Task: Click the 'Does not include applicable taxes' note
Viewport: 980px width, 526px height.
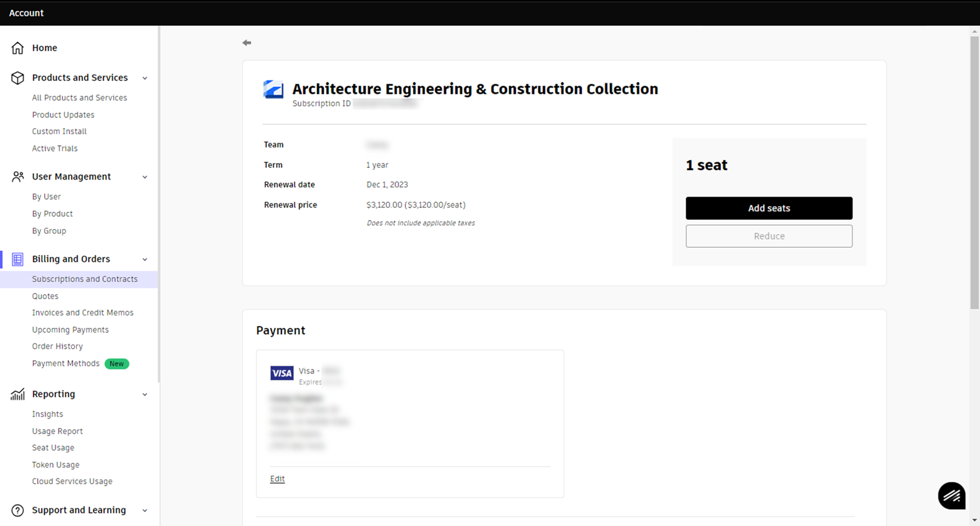Action: 421,223
